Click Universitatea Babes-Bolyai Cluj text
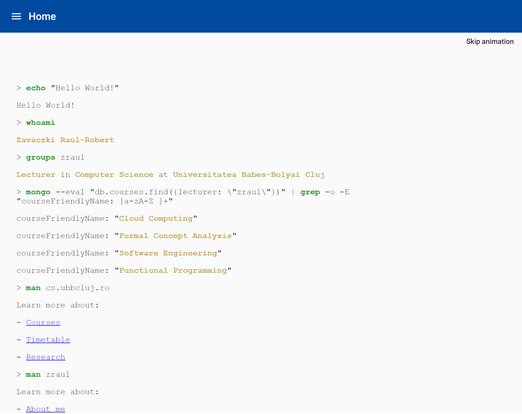Screen dimensions: 522x414 (x=249, y=175)
